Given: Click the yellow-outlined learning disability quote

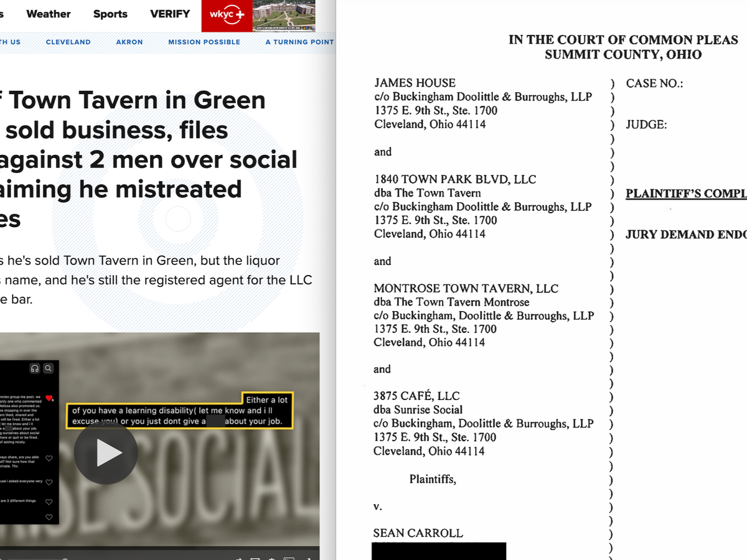Looking at the screenshot, I should tap(179, 411).
